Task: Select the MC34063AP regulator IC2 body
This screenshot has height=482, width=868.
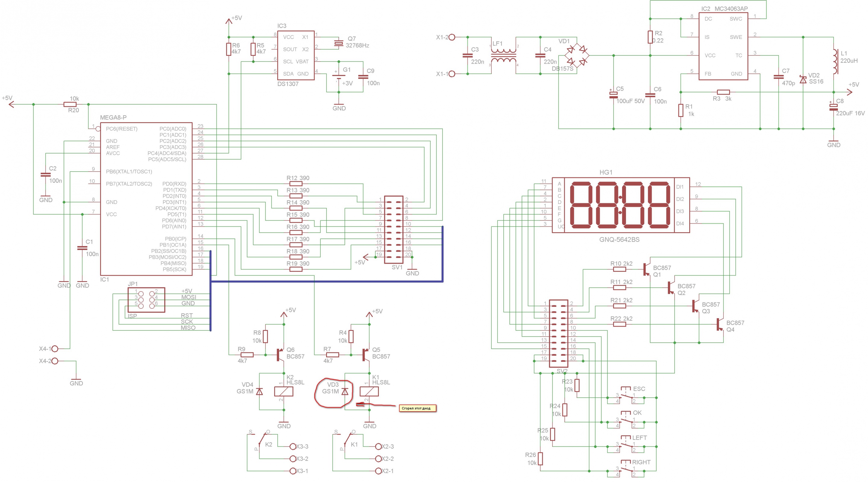Action: (x=723, y=46)
